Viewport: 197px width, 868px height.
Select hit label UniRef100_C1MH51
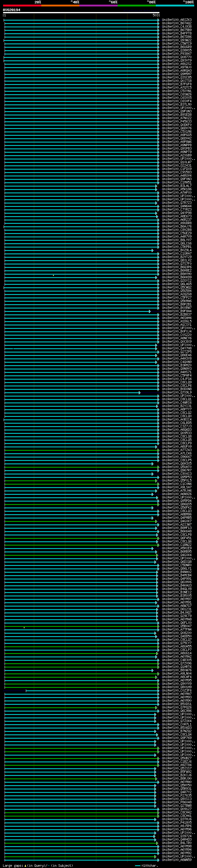(x=177, y=182)
